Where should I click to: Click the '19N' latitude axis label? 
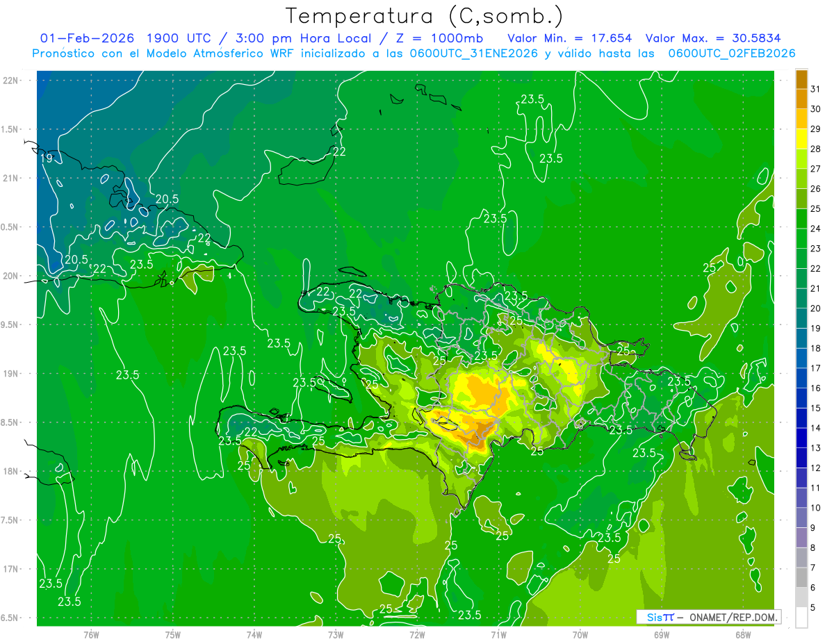coord(10,373)
